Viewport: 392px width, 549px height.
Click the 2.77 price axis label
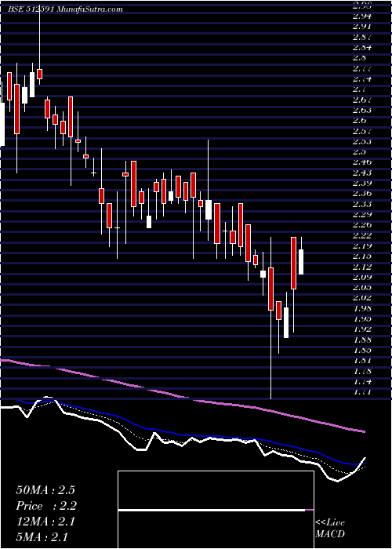tap(361, 68)
